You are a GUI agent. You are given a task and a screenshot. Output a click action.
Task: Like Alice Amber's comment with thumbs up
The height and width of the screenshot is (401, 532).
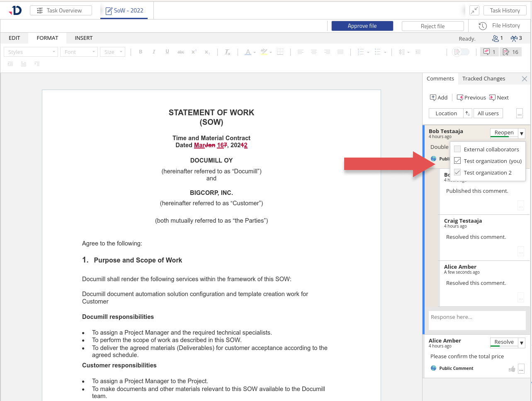click(x=512, y=369)
